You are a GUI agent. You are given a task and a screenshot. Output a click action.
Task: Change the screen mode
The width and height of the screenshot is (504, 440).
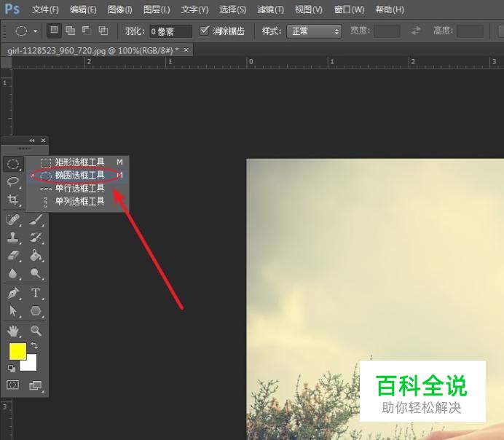36,385
